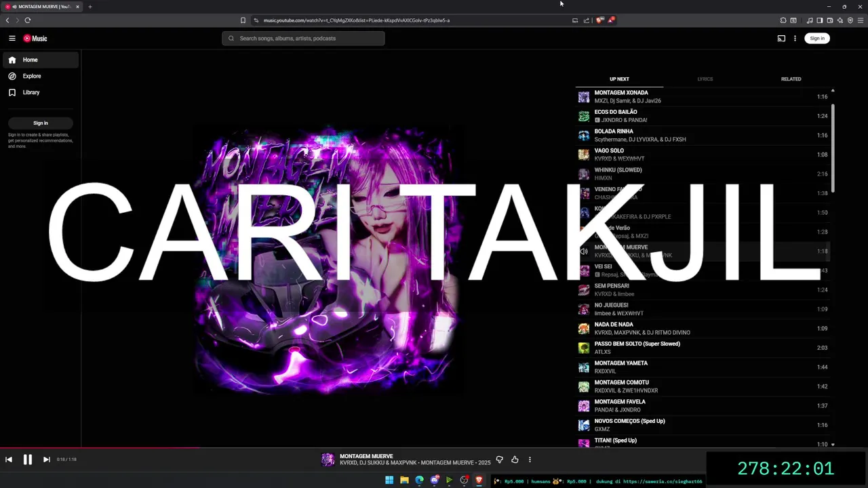
Task: Open song options three-dot menu in player bar
Action: [x=530, y=460]
